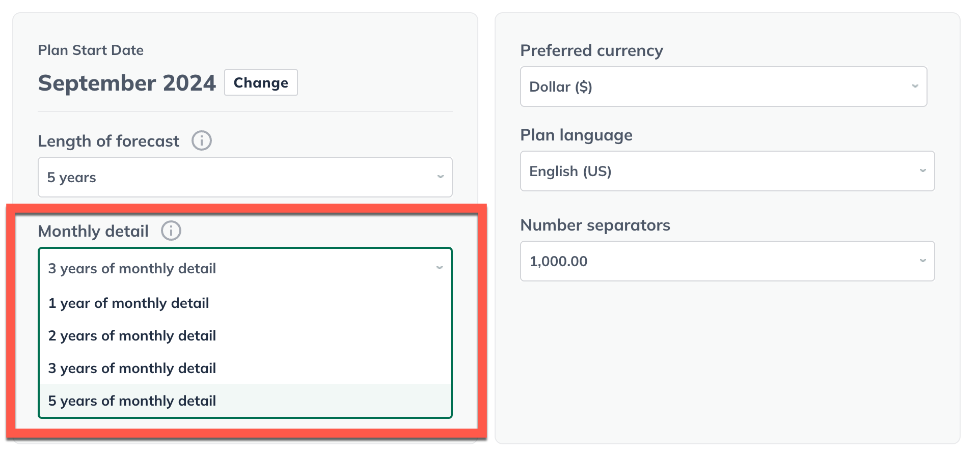Viewport: 980px width, 455px height.
Task: Click the Plan language chevron arrow
Action: coord(922,170)
